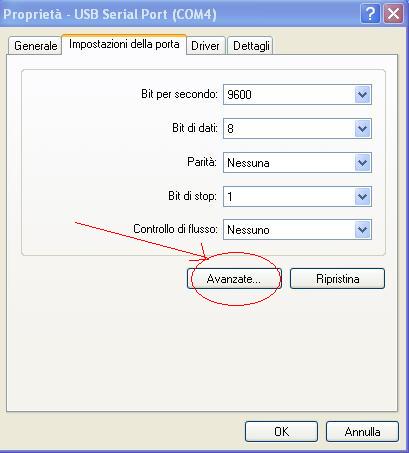Image resolution: width=409 pixels, height=453 pixels.
Task: Go to the Dettagli tab
Action: (251, 46)
